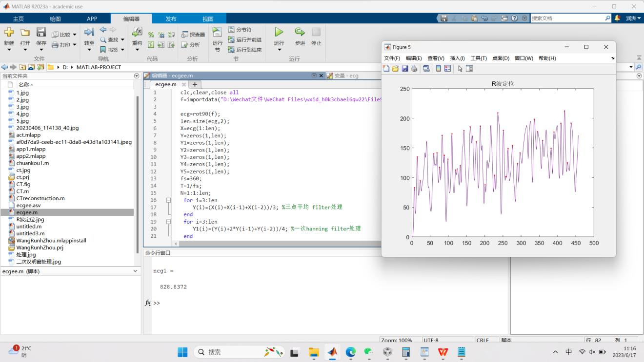Open the 当前文件夹 panel actions dropdown
Screen dimensions: 644x362
[x=137, y=76]
